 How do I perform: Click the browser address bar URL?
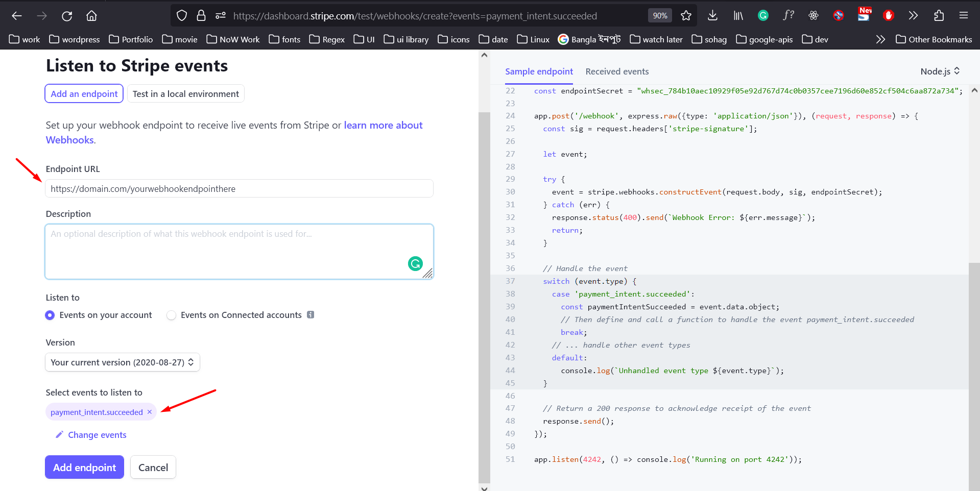click(x=415, y=16)
